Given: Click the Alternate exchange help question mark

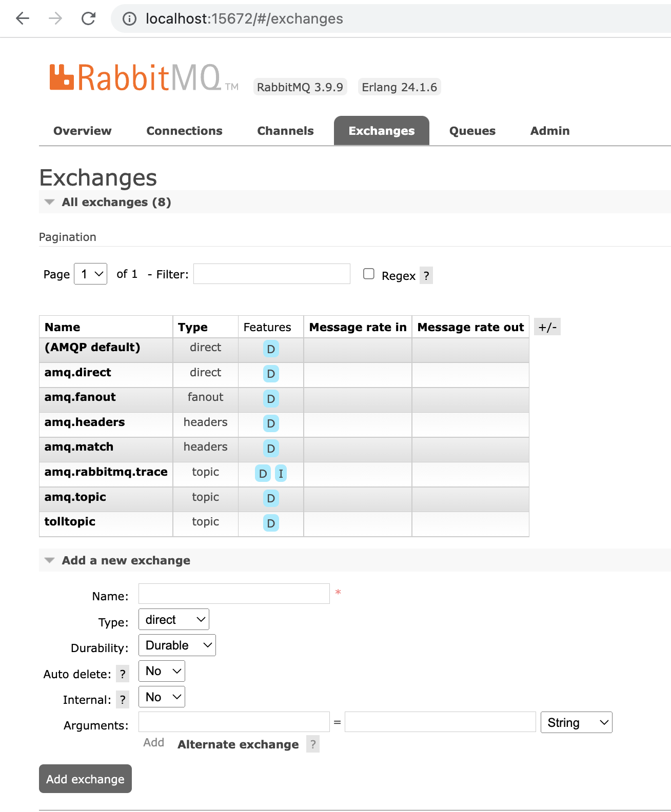Looking at the screenshot, I should (x=313, y=744).
